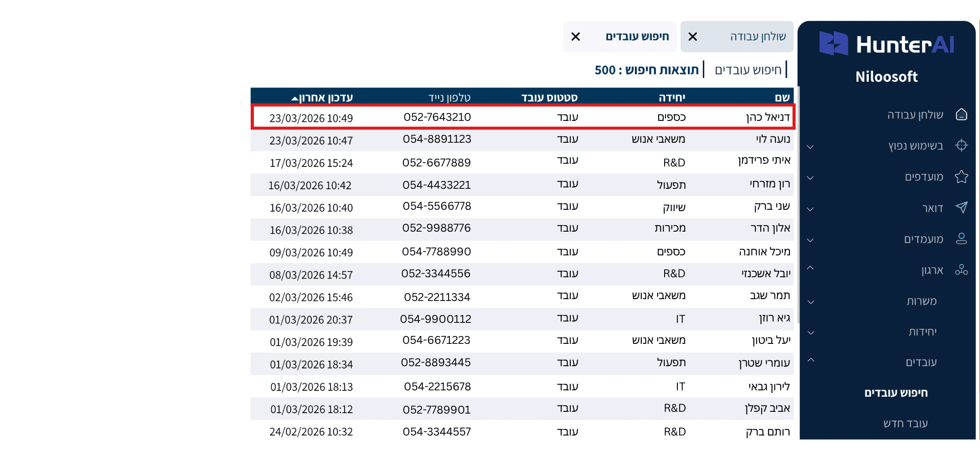Click the crosshair icon for בשימוש נפוץ
Screen dimensions: 980x456
pos(961,145)
